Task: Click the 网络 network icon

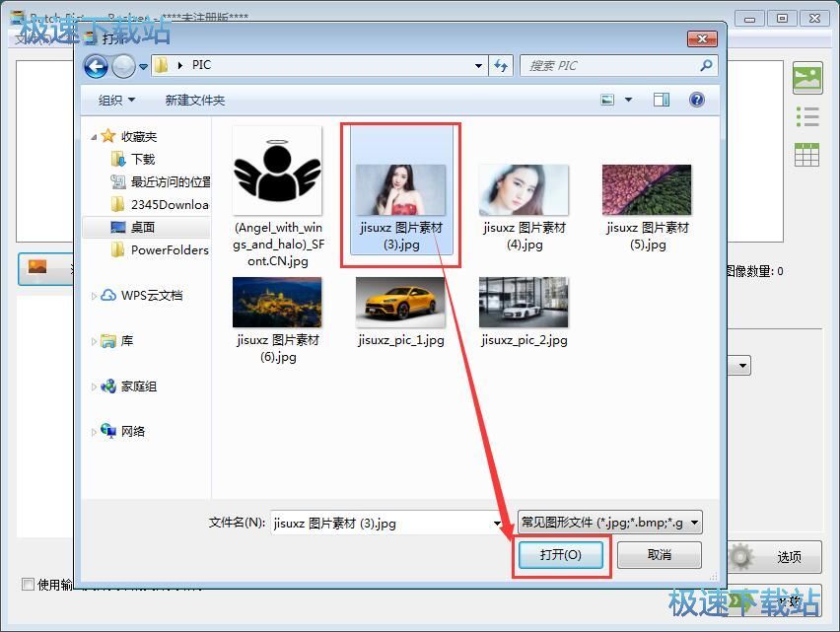Action: 108,431
